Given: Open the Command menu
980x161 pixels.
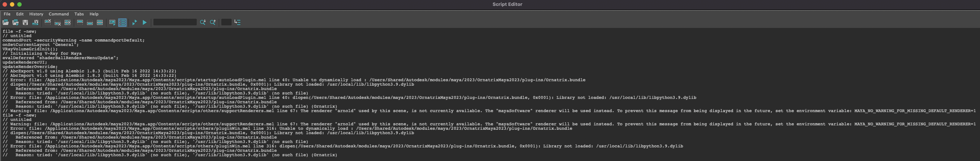Looking at the screenshot, I should click(x=59, y=14).
